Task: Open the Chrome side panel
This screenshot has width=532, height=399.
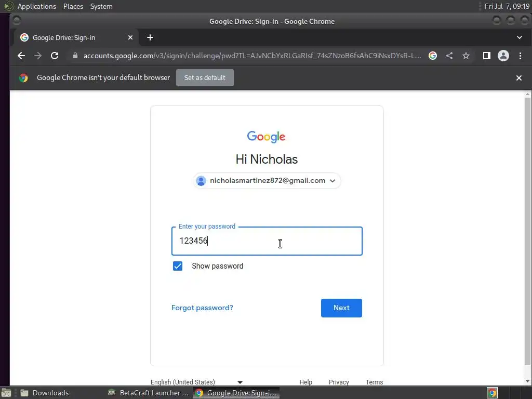Action: pyautogui.click(x=486, y=56)
